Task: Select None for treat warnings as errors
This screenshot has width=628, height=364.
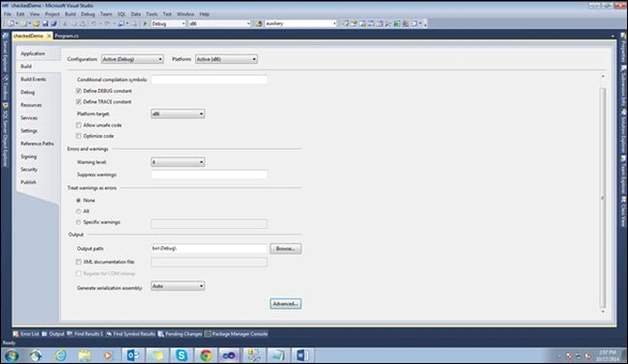Action: (x=78, y=200)
